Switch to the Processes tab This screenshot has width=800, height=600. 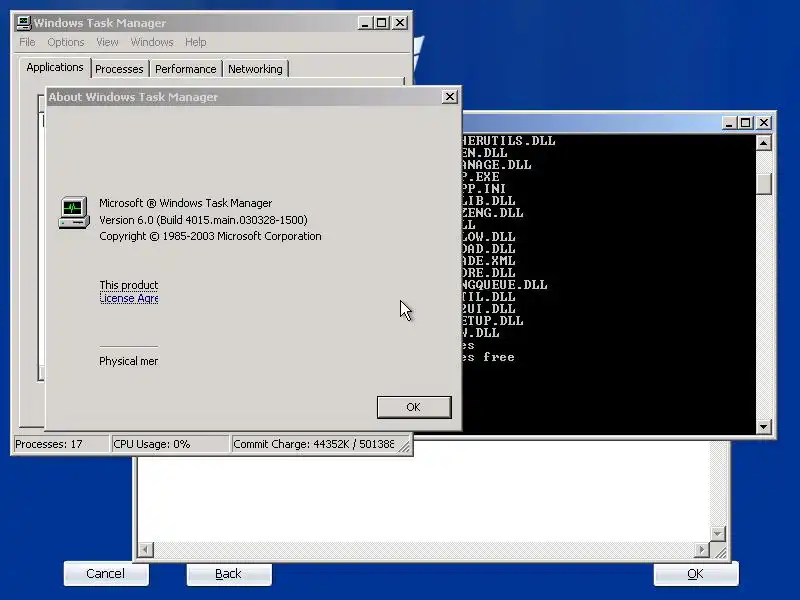(119, 69)
